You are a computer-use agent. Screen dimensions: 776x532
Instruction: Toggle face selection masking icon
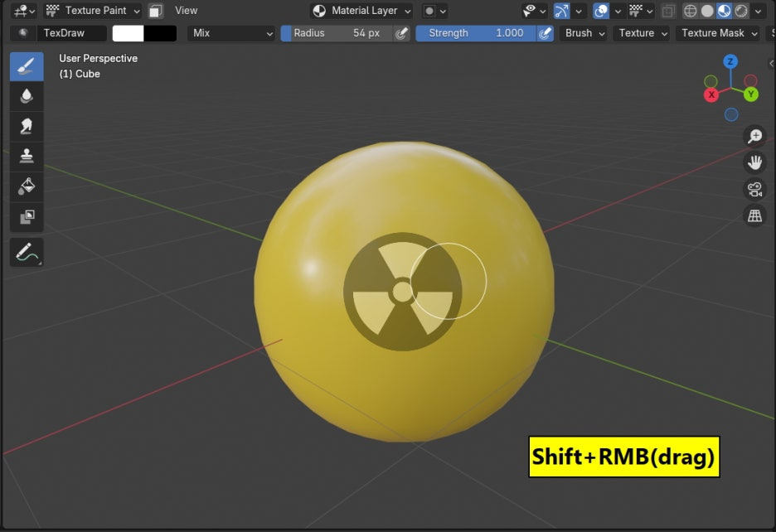(x=155, y=11)
